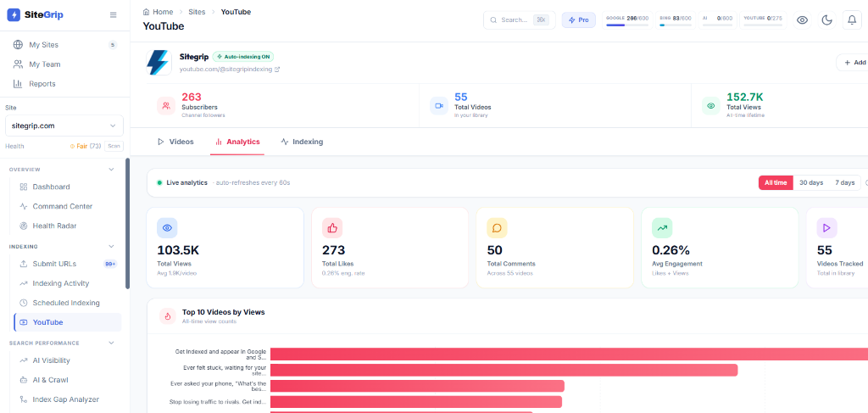Image resolution: width=868 pixels, height=413 pixels.
Task: Click the Add button
Action: pos(853,63)
